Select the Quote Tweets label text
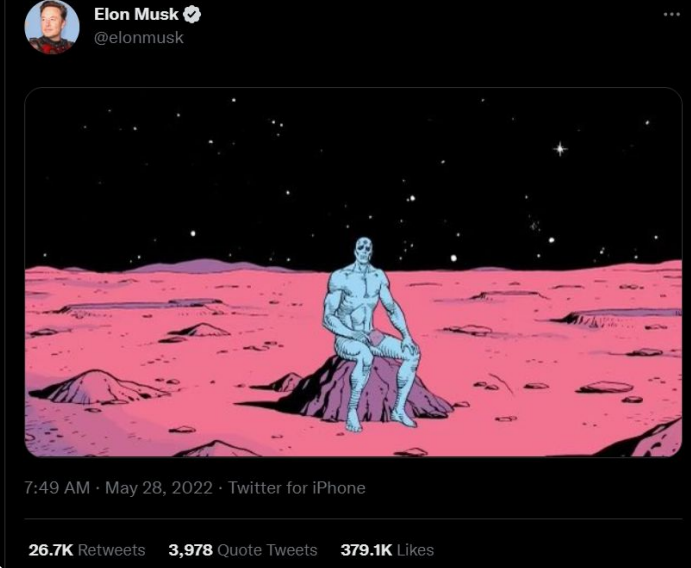This screenshot has width=691, height=568. click(267, 550)
